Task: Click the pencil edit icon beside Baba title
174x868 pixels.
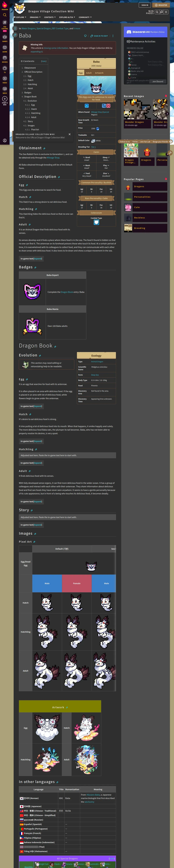Action: click(15, 35)
